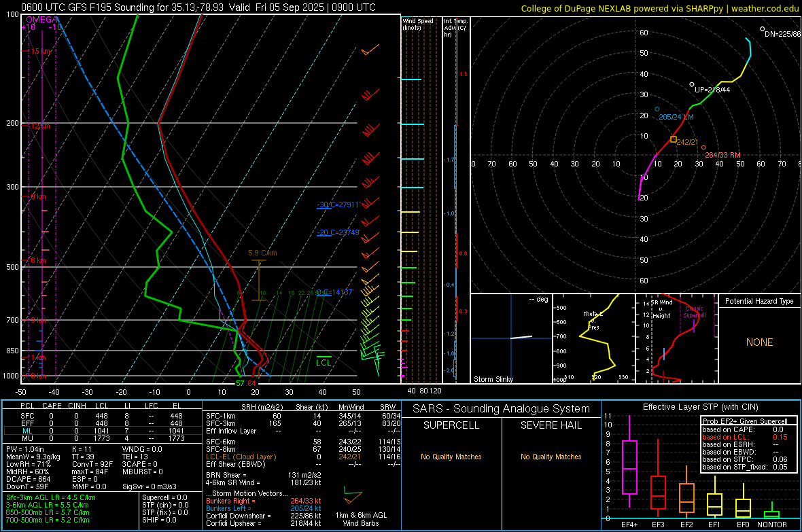Click the 5.9 C/km lapse rate bracket
802x532 pixels.
259,281
